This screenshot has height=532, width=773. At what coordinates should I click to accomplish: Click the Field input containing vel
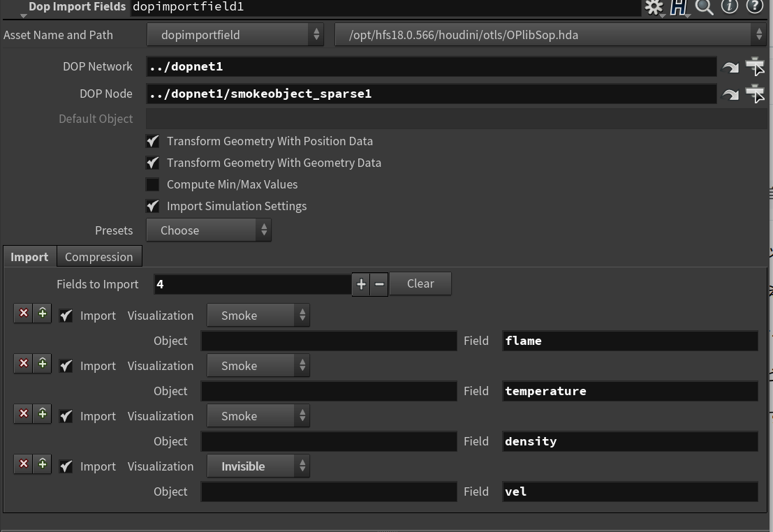[630, 492]
